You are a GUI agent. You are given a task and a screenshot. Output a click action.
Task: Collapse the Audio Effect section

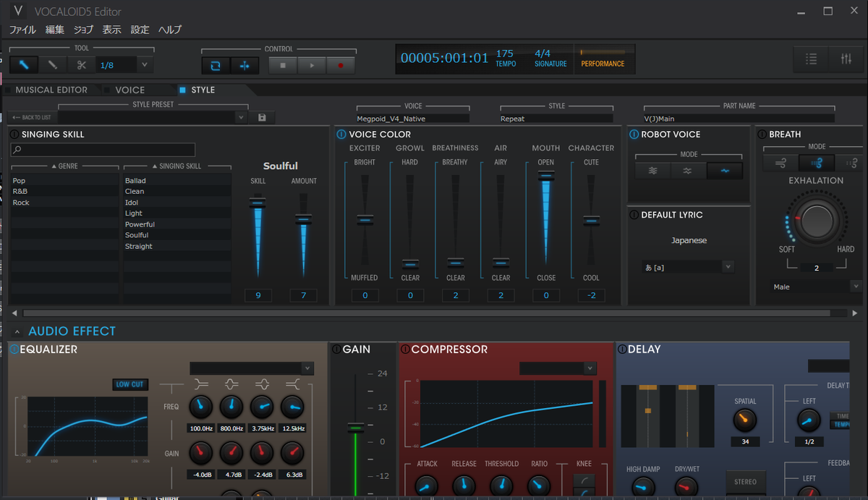[17, 331]
